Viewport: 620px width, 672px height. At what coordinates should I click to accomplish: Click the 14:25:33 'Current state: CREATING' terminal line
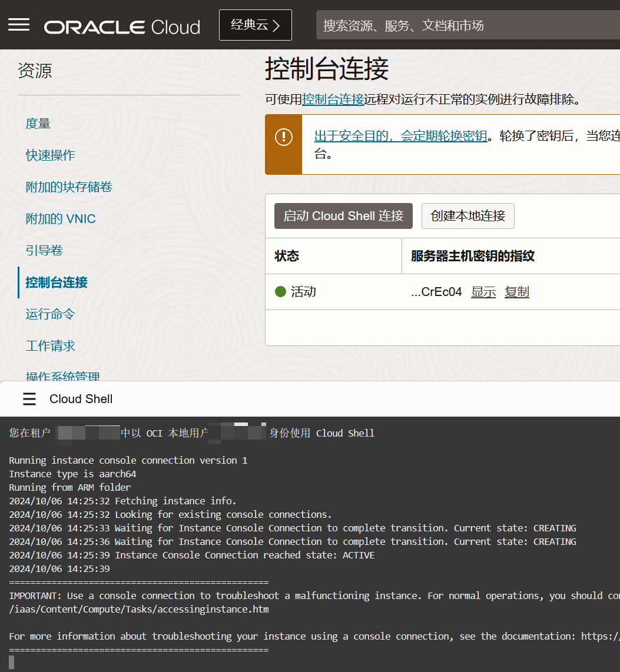tap(293, 528)
